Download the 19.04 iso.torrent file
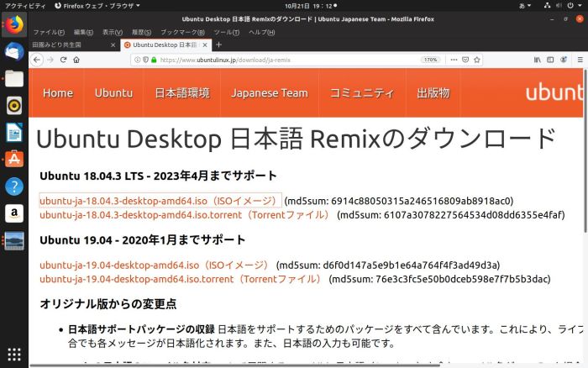Image resolution: width=588 pixels, height=368 pixels. [x=182, y=279]
